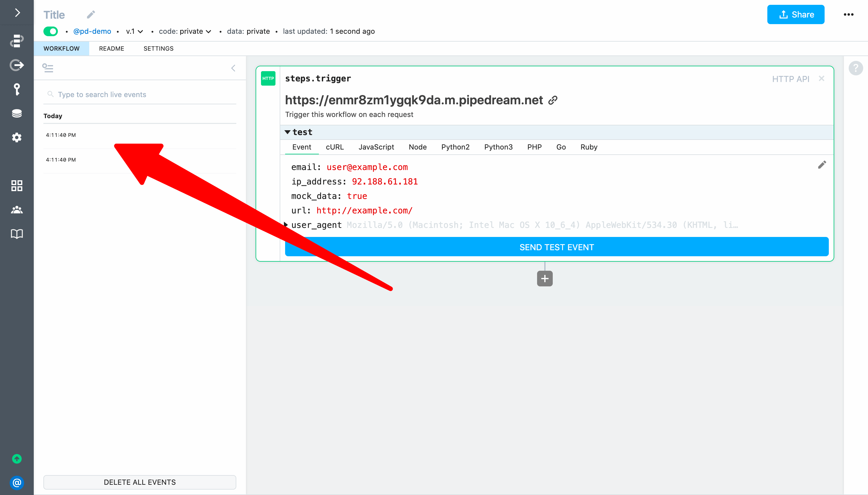The image size is (868, 495).
Task: Collapse the test section triangle
Action: click(288, 132)
